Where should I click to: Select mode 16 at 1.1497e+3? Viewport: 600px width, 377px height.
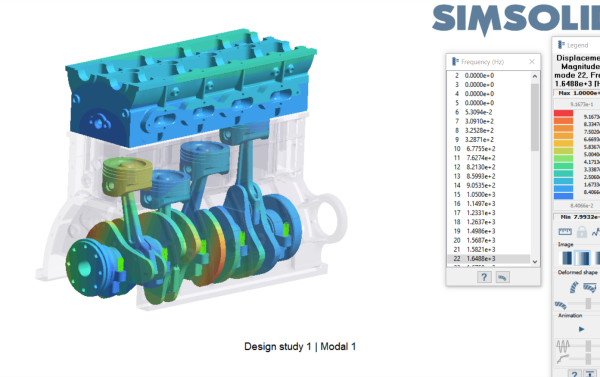coord(489,204)
